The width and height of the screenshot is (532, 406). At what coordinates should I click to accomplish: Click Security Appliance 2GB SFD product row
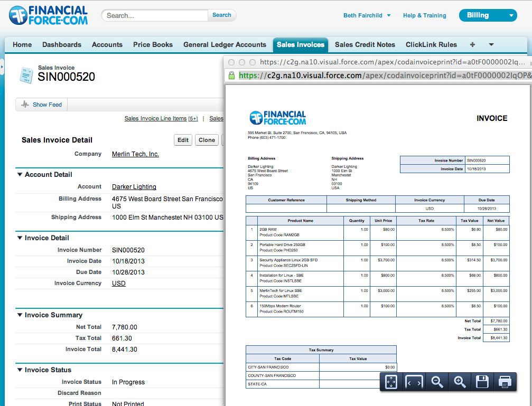pyautogui.click(x=377, y=263)
